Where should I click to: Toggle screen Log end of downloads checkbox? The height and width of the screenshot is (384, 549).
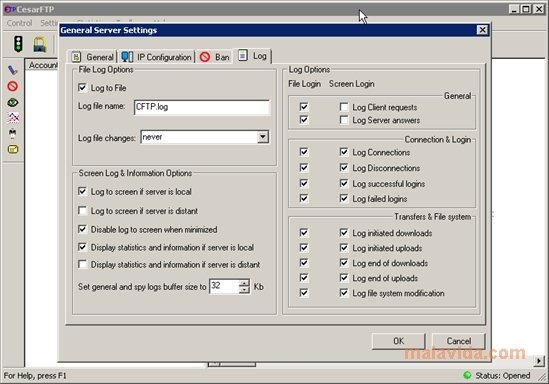point(344,263)
